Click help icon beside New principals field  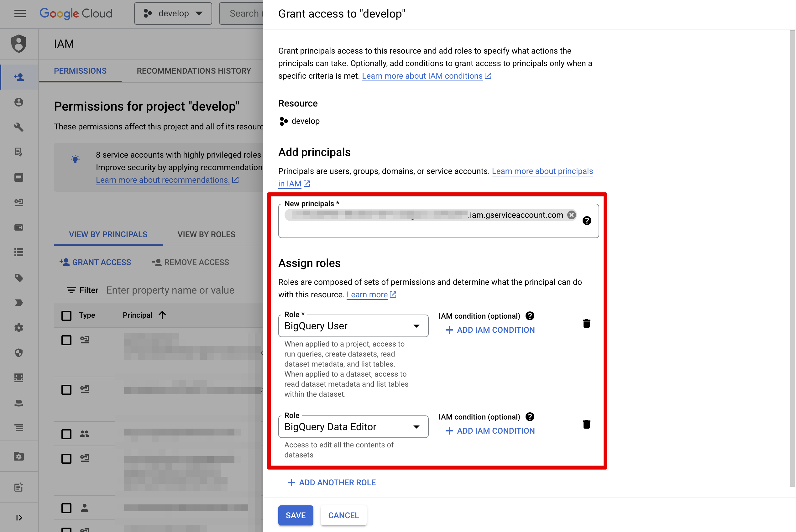[587, 221]
